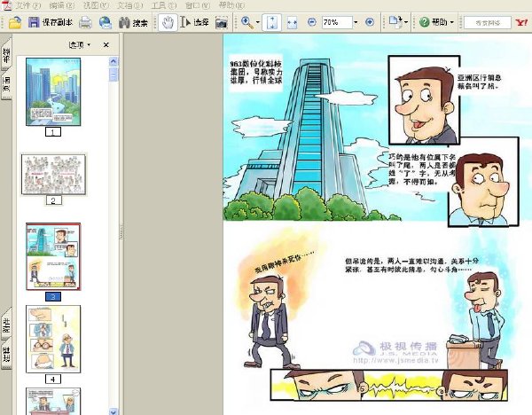Click the snapshot camera tool

[x=221, y=23]
